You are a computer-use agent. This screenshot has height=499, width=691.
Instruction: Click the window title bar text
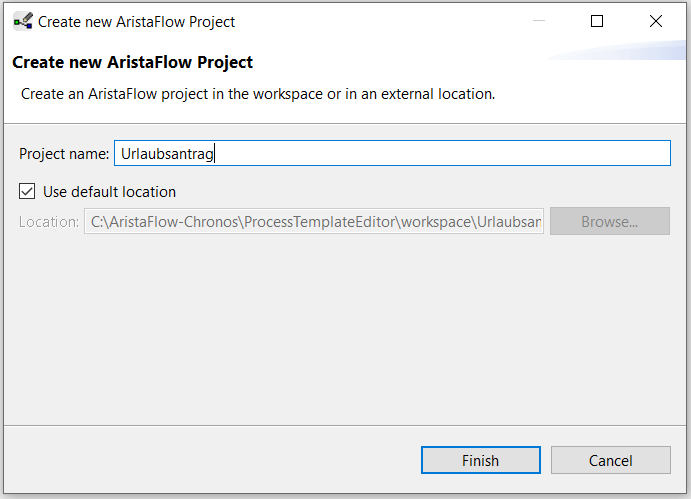[136, 22]
